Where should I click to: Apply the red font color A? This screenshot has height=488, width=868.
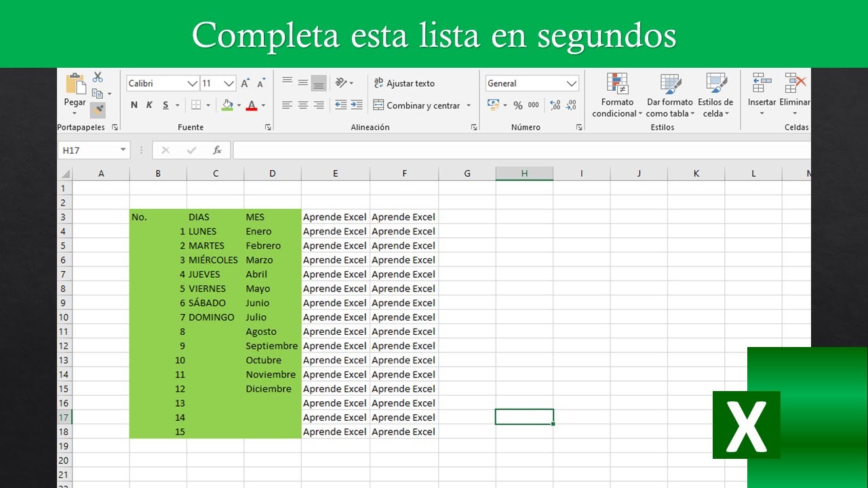click(252, 105)
